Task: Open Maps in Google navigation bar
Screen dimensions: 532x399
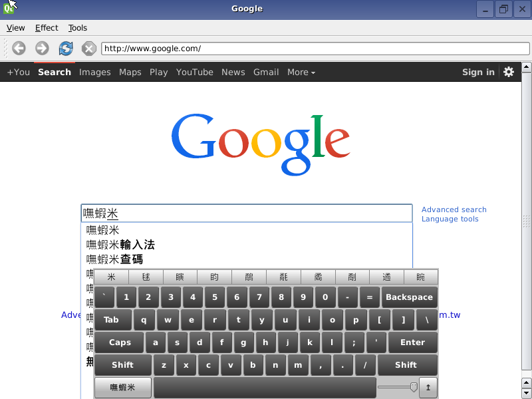Action: (x=130, y=72)
